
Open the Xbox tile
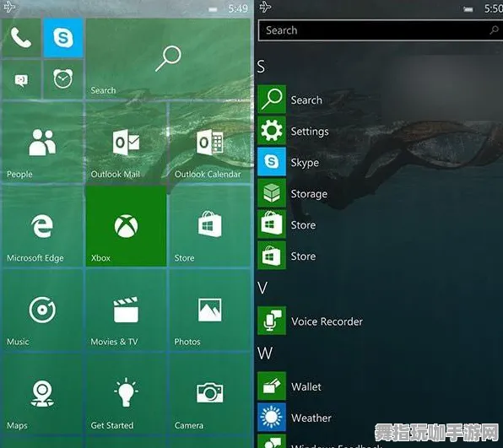126,226
